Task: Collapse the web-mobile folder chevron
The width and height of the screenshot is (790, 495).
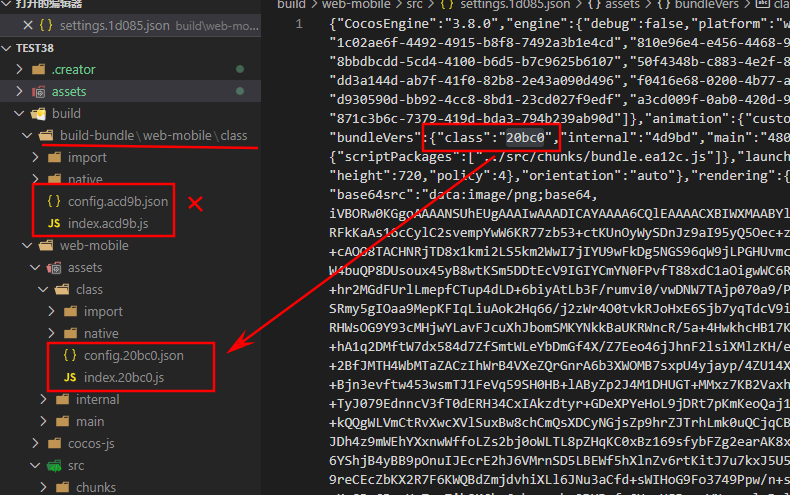Action: [27, 245]
